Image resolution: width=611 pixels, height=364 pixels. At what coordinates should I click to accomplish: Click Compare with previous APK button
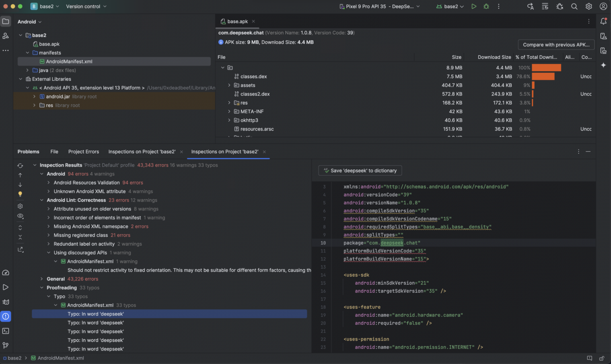pyautogui.click(x=556, y=45)
